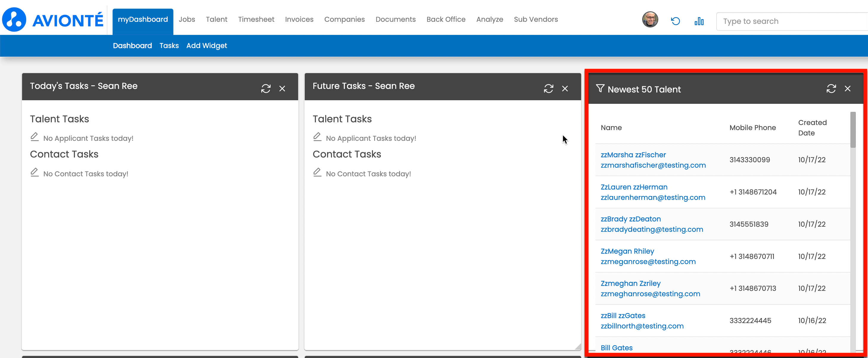Screen dimensions: 868x358
Task: Open the user profile avatar
Action: point(650,20)
